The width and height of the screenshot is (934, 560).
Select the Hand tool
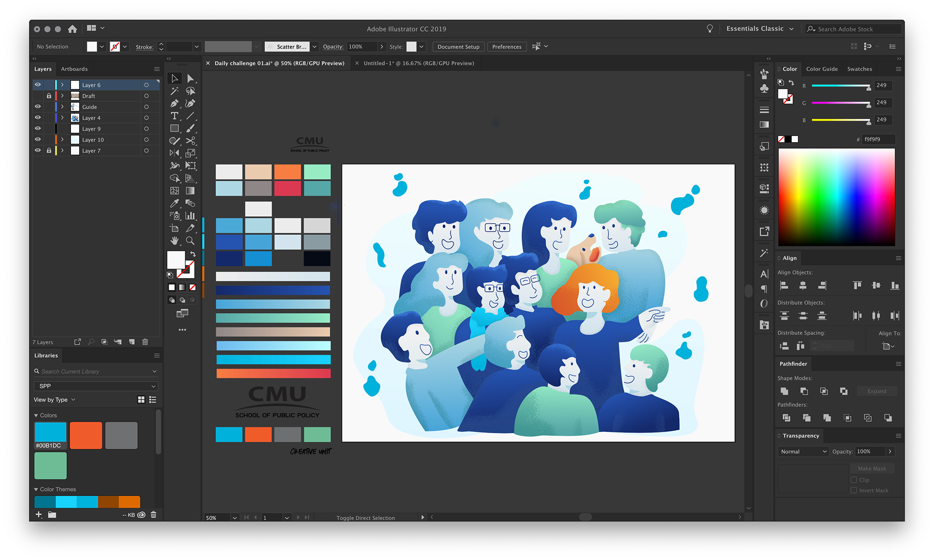(174, 241)
